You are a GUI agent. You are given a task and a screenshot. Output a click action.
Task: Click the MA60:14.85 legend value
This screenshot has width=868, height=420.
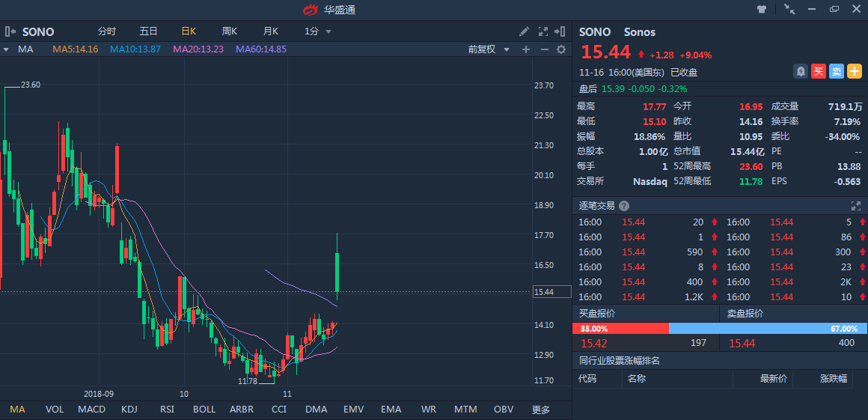[261, 49]
